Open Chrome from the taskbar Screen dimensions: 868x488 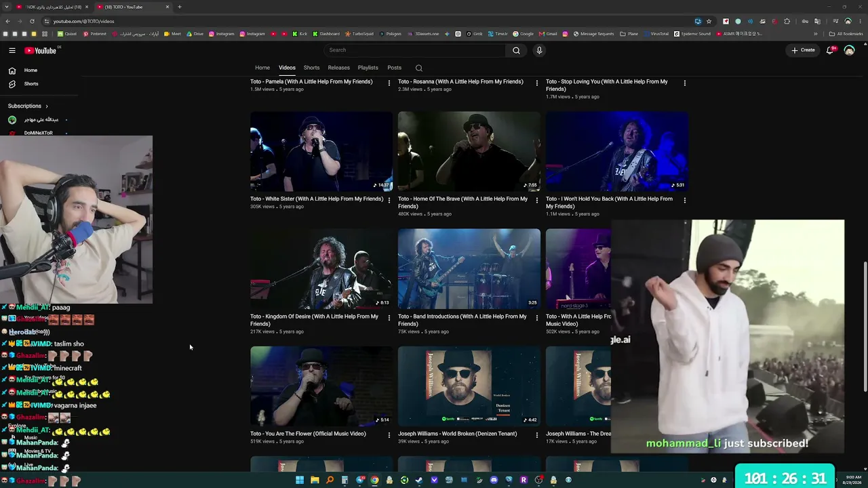(x=374, y=480)
